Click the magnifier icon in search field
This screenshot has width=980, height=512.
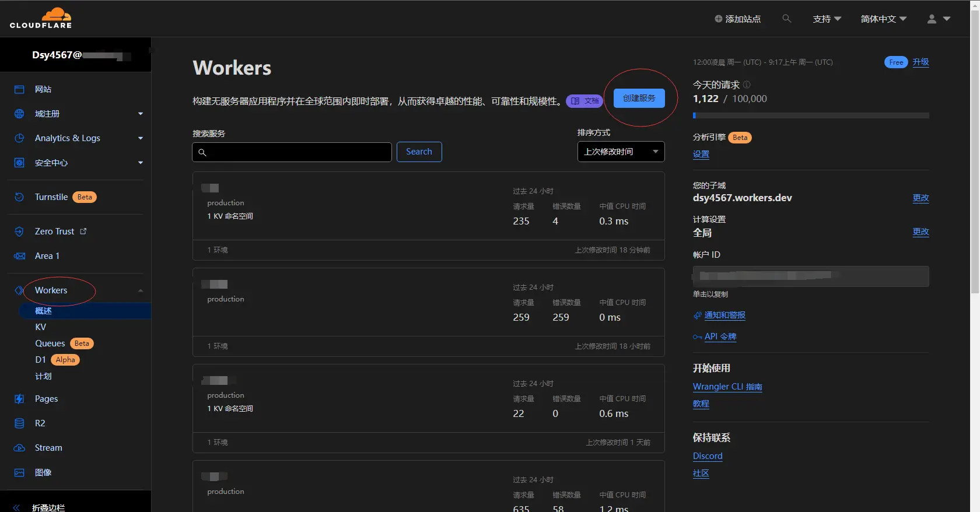(x=202, y=152)
